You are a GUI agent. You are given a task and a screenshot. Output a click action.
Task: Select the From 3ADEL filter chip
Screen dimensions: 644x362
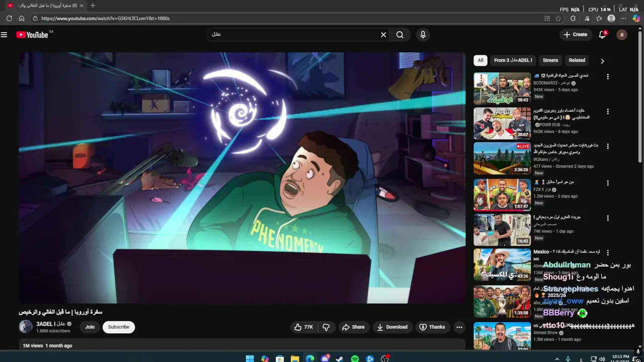513,60
